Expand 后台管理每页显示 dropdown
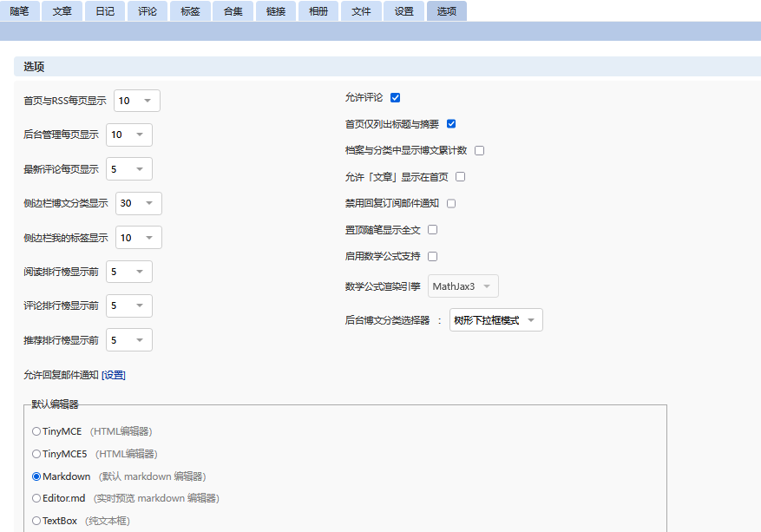761x532 pixels. (x=129, y=135)
